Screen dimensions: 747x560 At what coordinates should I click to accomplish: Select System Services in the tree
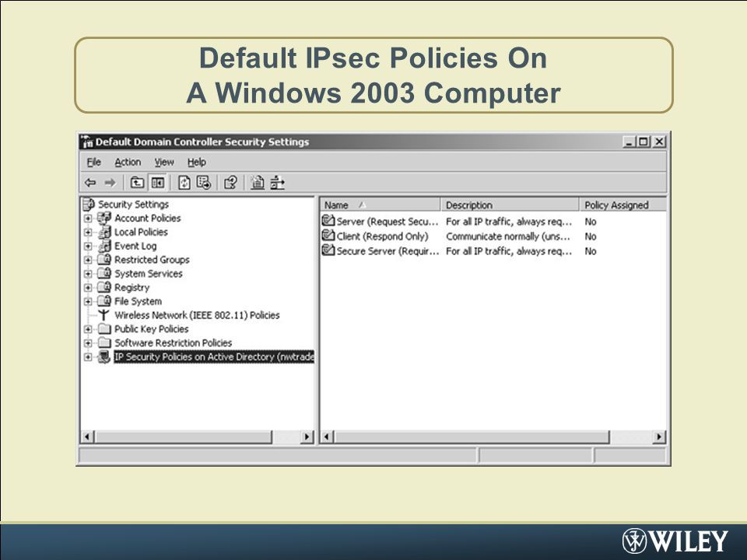point(148,273)
